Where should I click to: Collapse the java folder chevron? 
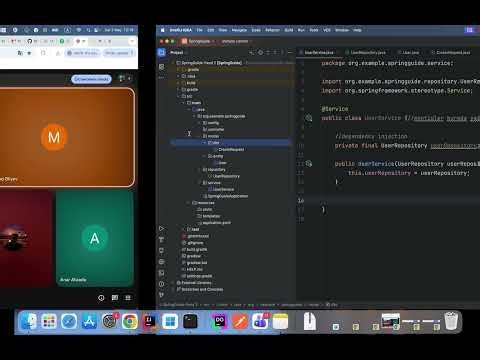(189, 109)
